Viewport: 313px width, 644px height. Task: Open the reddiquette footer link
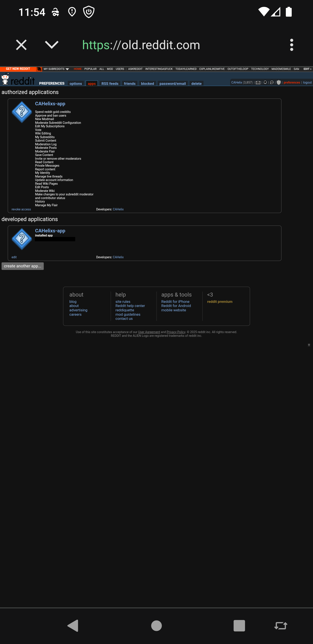tap(125, 310)
